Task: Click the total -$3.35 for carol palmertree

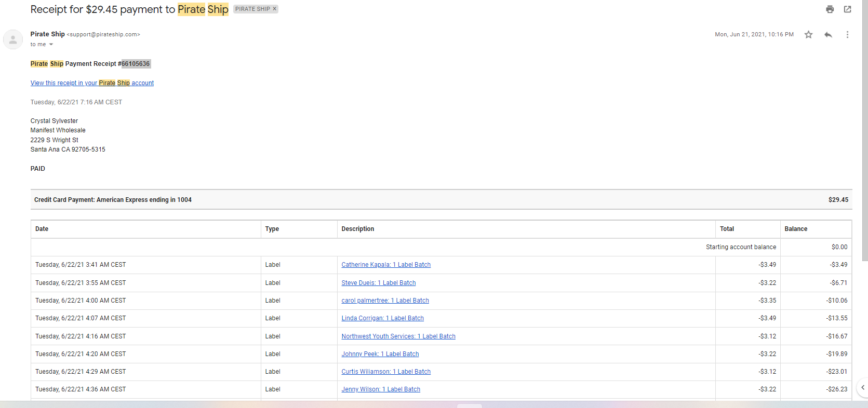Action: click(x=767, y=301)
